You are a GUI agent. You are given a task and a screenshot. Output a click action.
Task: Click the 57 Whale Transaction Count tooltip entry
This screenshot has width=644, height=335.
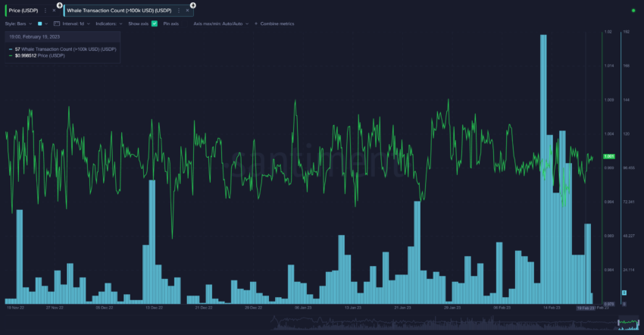tap(62, 49)
